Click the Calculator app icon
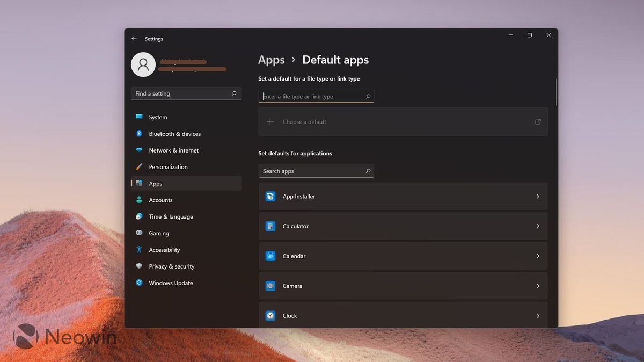 pyautogui.click(x=270, y=226)
